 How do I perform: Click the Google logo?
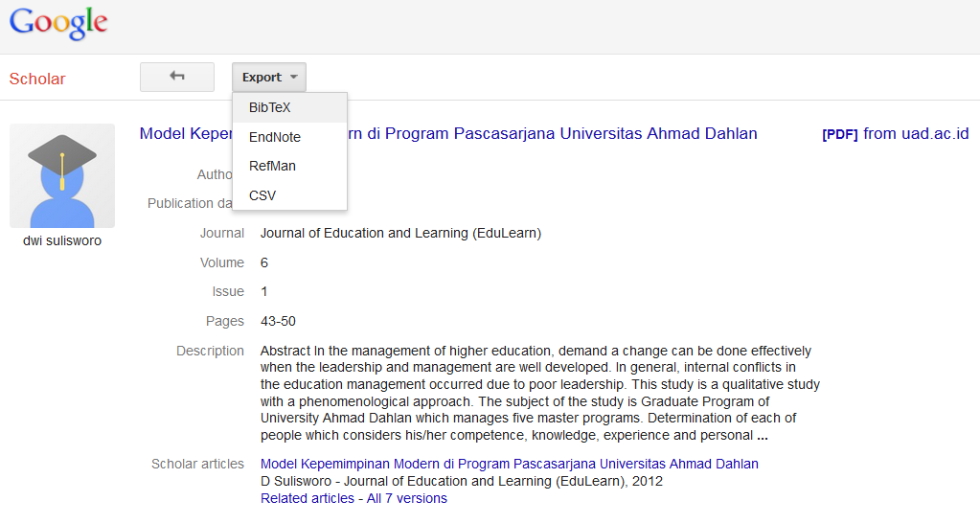click(58, 23)
